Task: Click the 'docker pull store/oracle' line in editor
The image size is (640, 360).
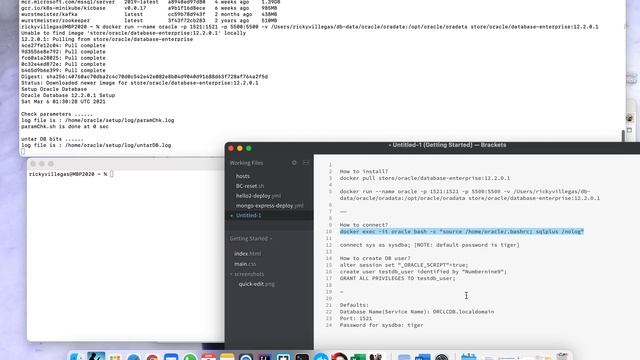Action: pyautogui.click(x=425, y=178)
